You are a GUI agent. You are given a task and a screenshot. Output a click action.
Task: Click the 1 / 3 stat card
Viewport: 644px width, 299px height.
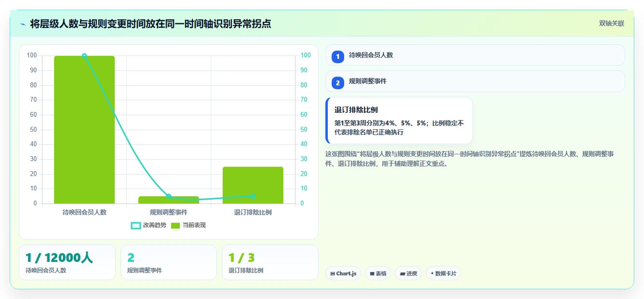270,262
